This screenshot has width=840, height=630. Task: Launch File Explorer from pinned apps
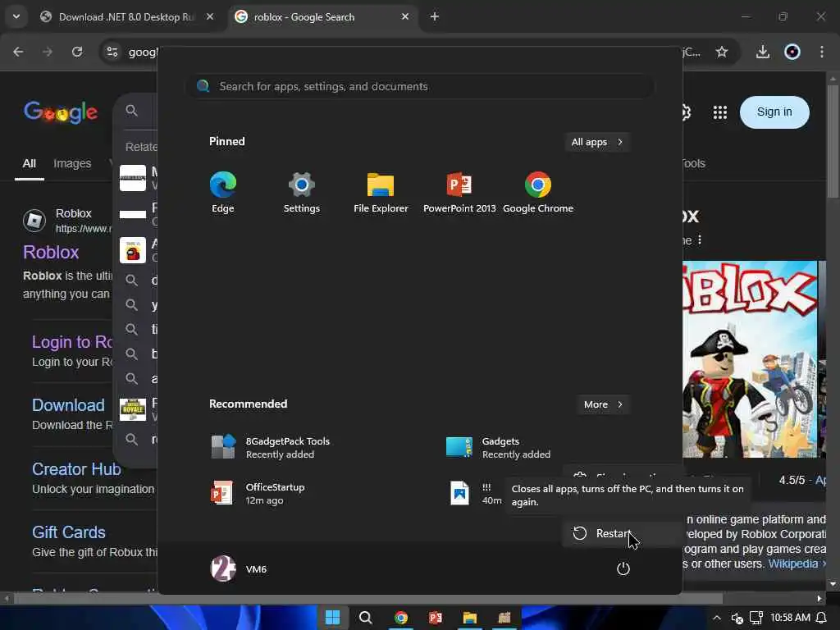tap(381, 192)
